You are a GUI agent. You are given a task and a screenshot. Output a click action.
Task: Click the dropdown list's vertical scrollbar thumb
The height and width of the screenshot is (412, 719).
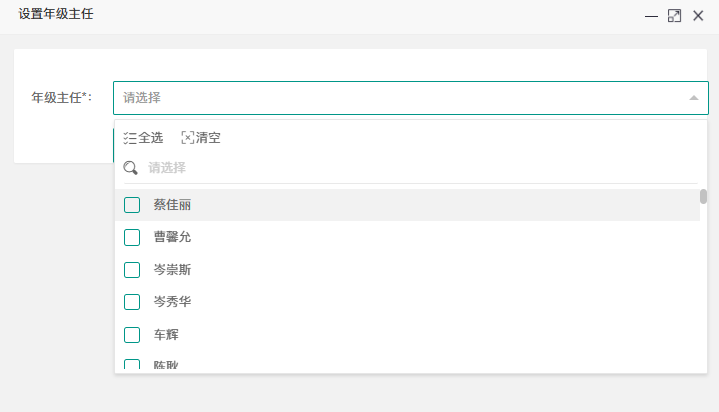[x=703, y=196]
